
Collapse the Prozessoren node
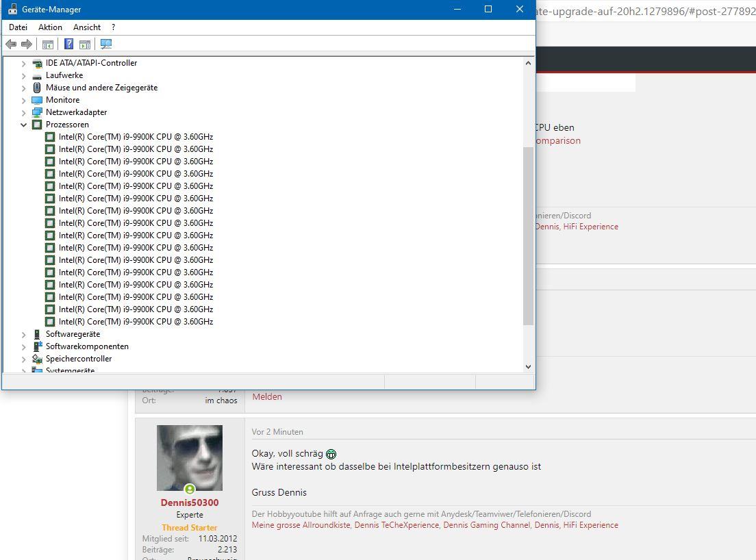(23, 125)
